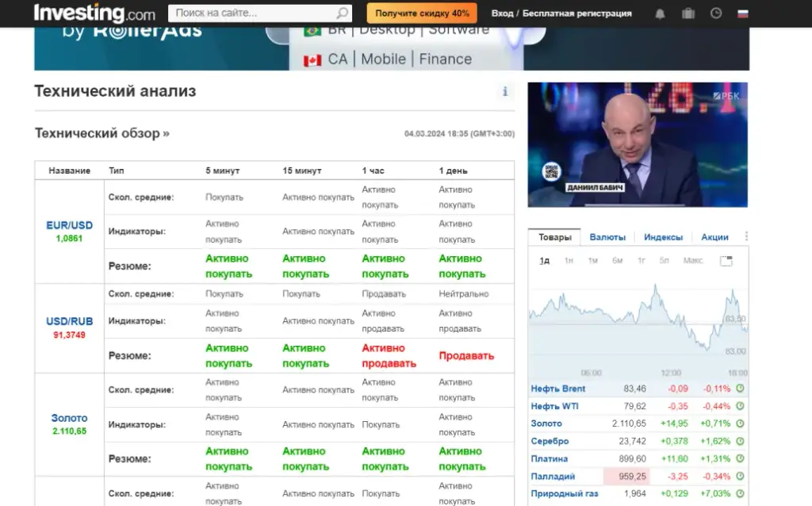This screenshot has height=506, width=812.
Task: Click the timestamp 04.03.2024 18:35
Action: point(459,133)
